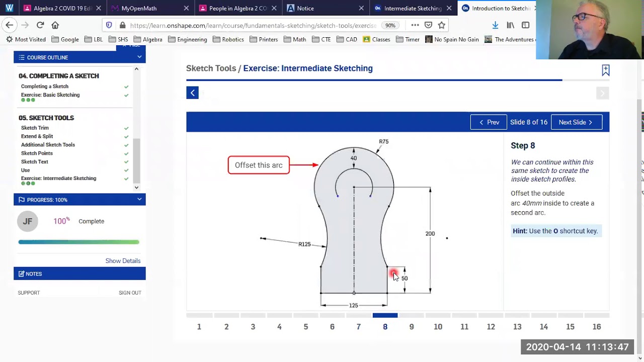Click the Prev slide button
Image resolution: width=644 pixels, height=362 pixels.
489,122
